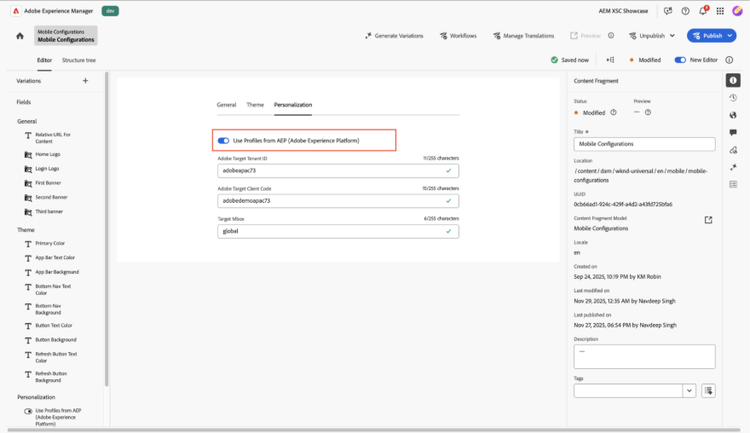Image resolution: width=750 pixels, height=433 pixels.
Task: Switch to the Theme tab
Action: (255, 105)
